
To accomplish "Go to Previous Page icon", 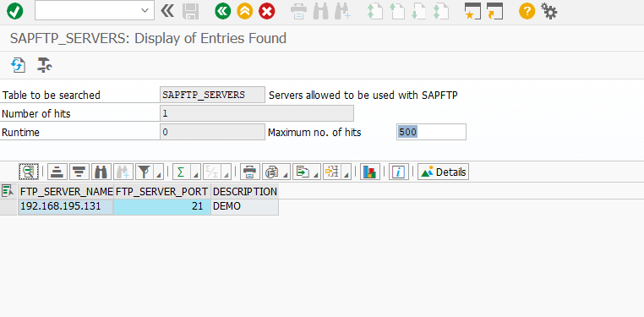I will pyautogui.click(x=396, y=12).
